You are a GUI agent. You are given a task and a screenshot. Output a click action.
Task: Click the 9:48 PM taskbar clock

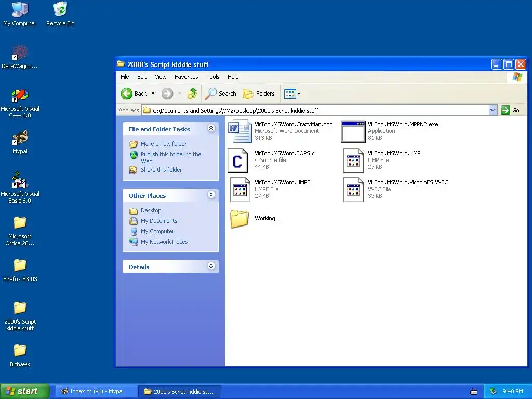[x=512, y=391]
